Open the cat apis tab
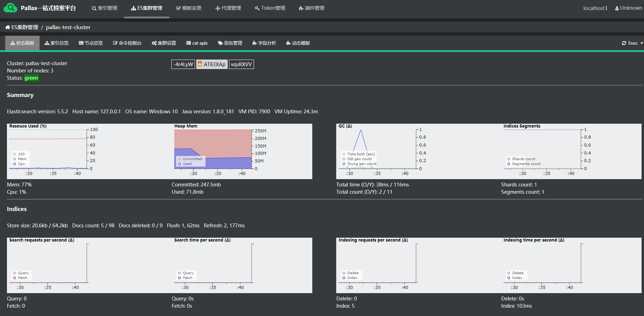The image size is (644, 316). point(197,43)
